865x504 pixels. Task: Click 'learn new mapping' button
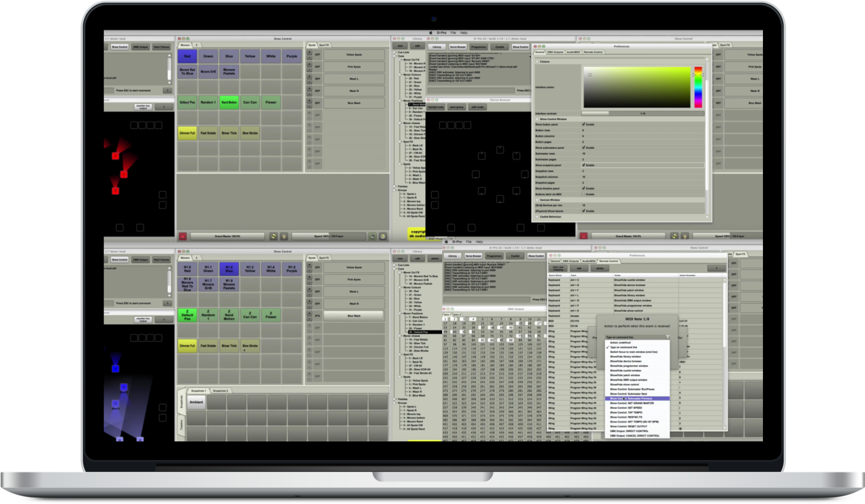558,268
